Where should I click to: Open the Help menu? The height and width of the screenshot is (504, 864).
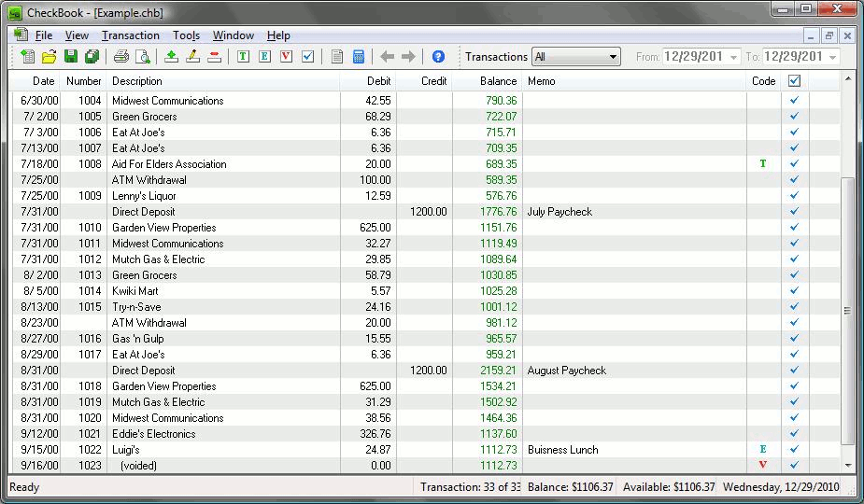pos(278,35)
